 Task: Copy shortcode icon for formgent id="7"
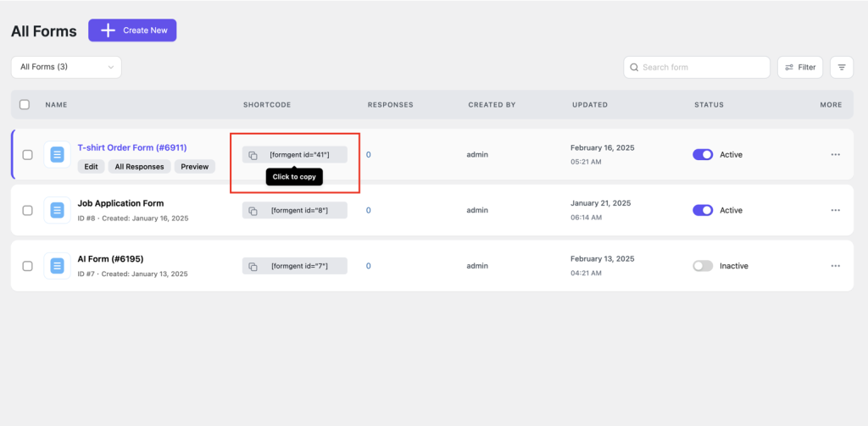point(253,266)
